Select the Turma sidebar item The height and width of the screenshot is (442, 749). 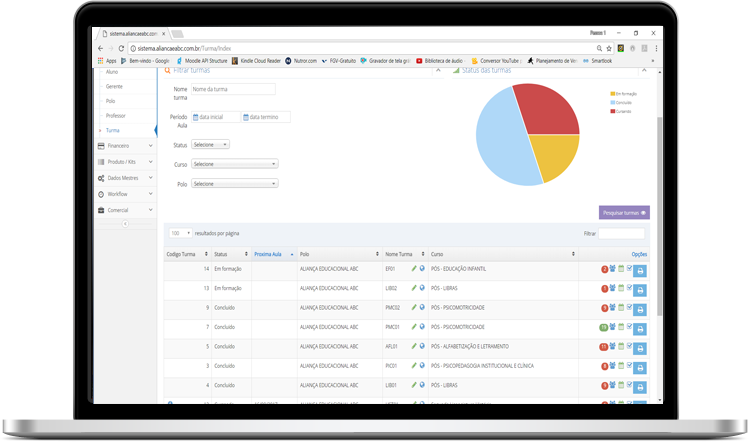(x=113, y=130)
